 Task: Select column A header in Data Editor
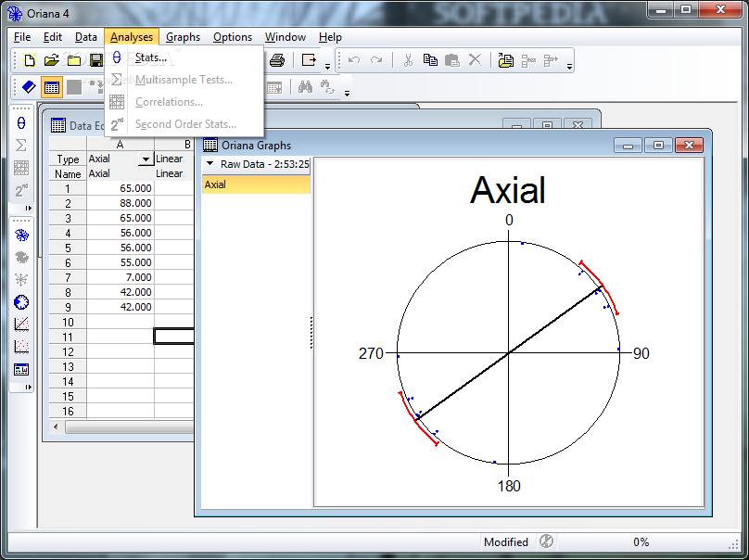121,145
